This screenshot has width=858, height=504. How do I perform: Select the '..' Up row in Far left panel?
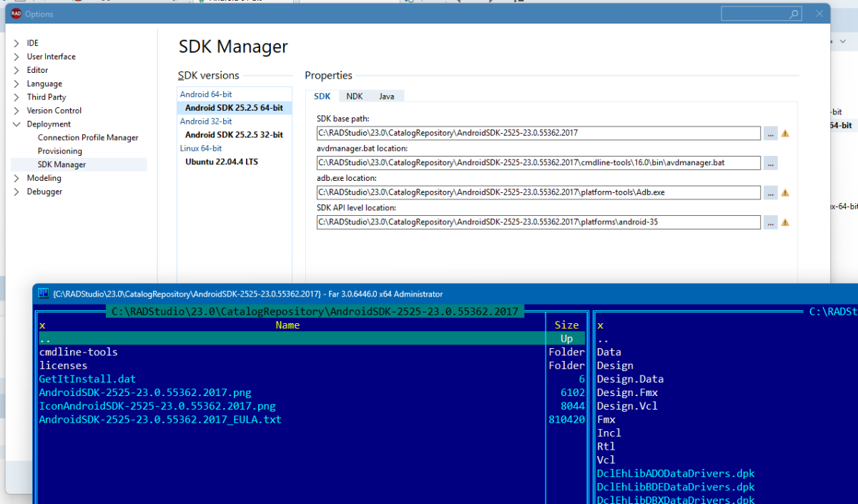(x=312, y=339)
